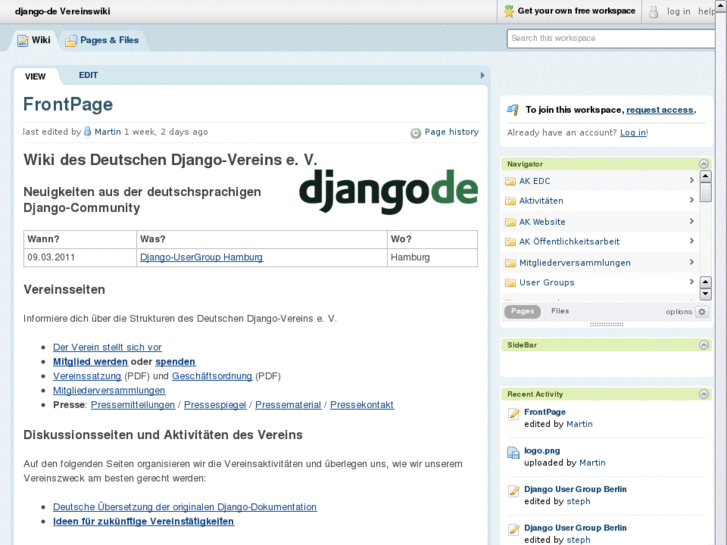The image size is (727, 545).
Task: Click the Pages & Files folder icon
Action: coord(71,41)
